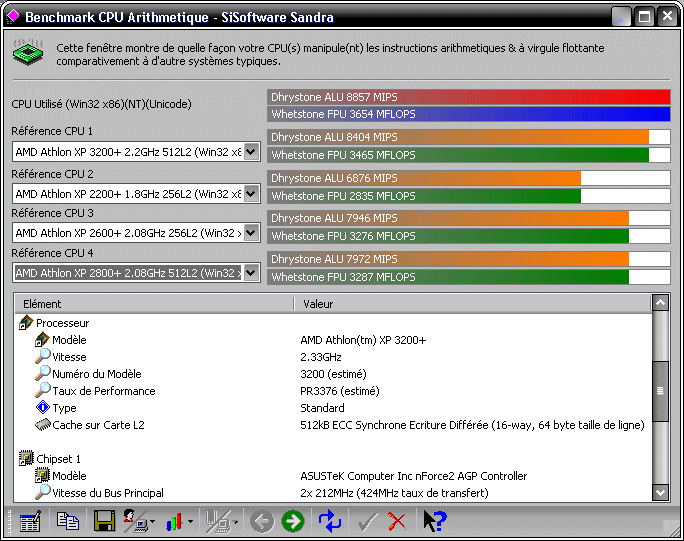This screenshot has height=541, width=684.
Task: Click the Valeur column header
Action: (470, 303)
